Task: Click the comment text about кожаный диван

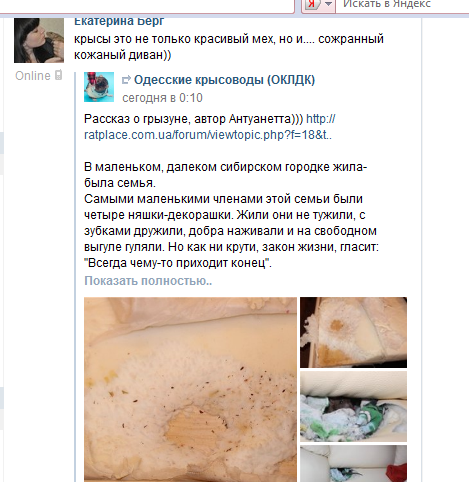Action: point(229,47)
